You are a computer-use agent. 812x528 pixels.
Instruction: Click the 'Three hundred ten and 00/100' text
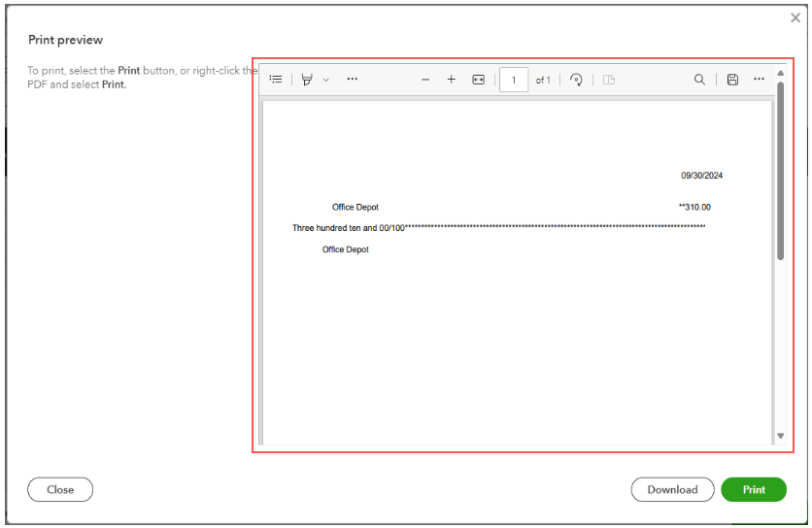[348, 228]
